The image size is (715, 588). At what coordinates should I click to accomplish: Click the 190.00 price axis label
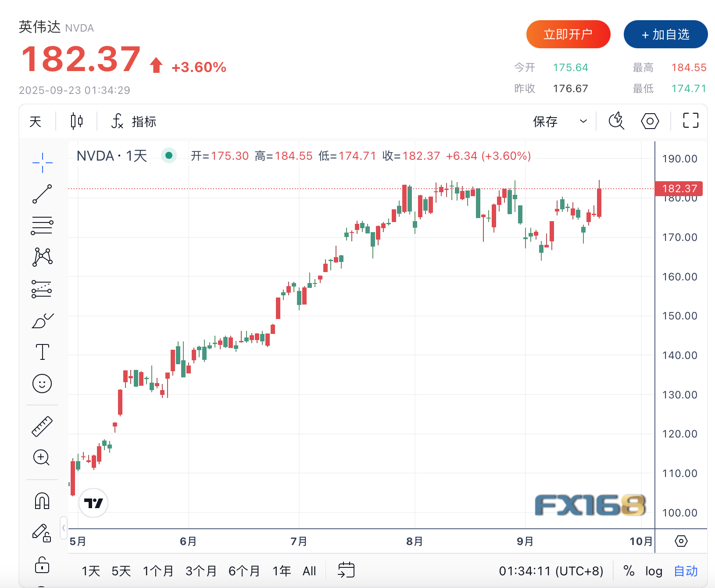[679, 159]
